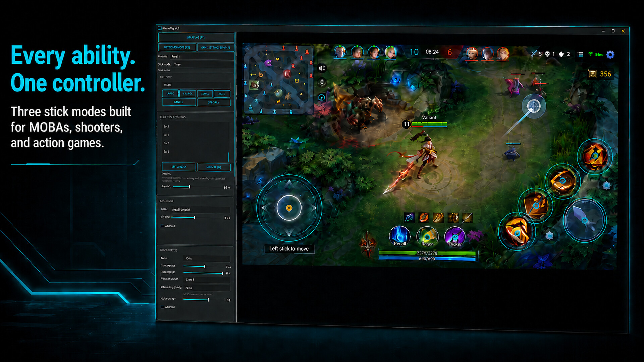Open the blue settings gear in game HUD
644x362 pixels.
point(610,54)
